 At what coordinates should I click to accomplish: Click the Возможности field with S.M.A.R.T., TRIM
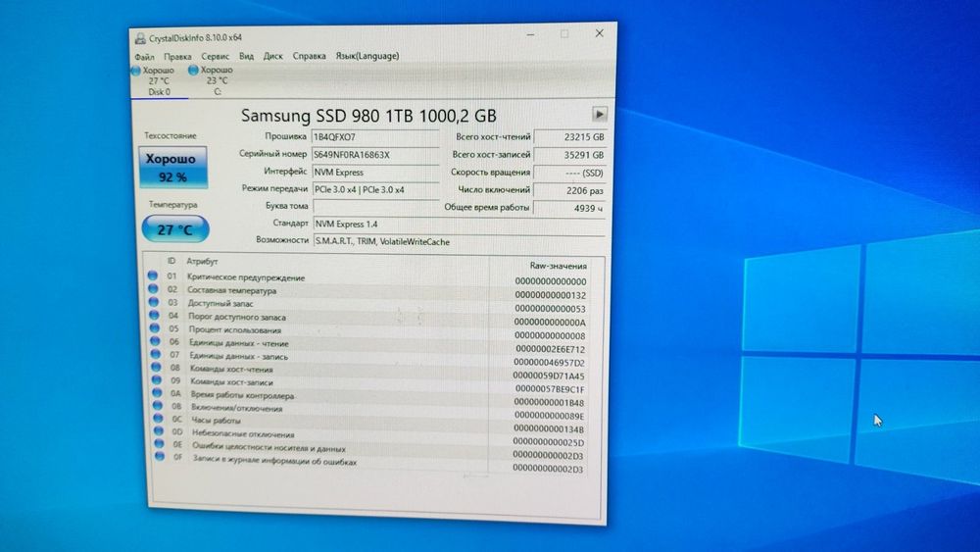[x=460, y=241]
